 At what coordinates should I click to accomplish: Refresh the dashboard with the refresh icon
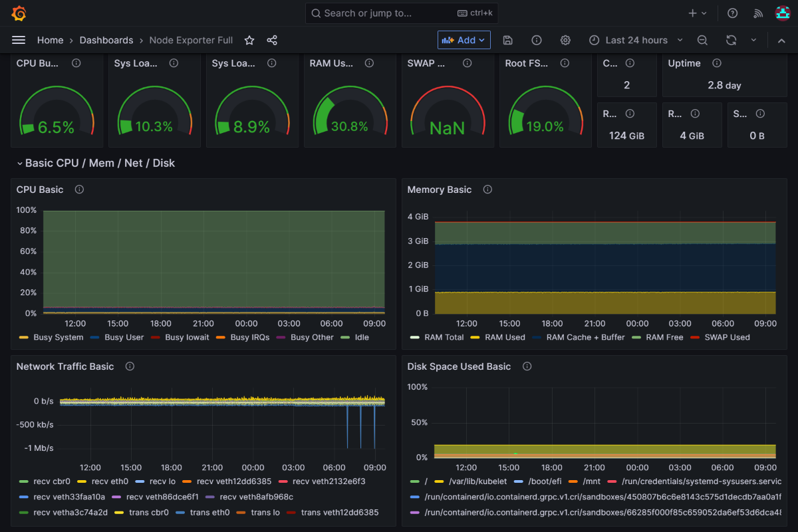point(732,40)
